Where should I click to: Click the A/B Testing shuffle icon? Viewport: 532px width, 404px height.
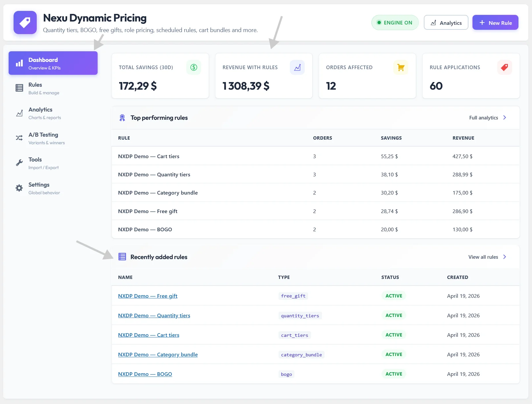[20, 138]
